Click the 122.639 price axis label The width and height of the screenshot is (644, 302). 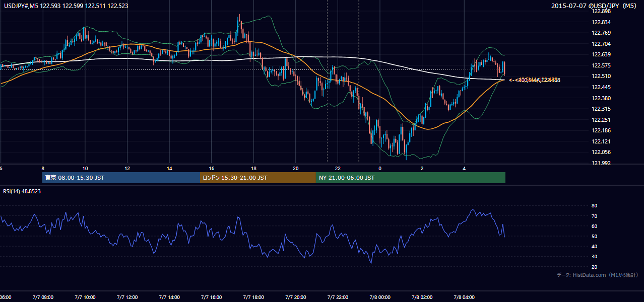[x=600, y=54]
